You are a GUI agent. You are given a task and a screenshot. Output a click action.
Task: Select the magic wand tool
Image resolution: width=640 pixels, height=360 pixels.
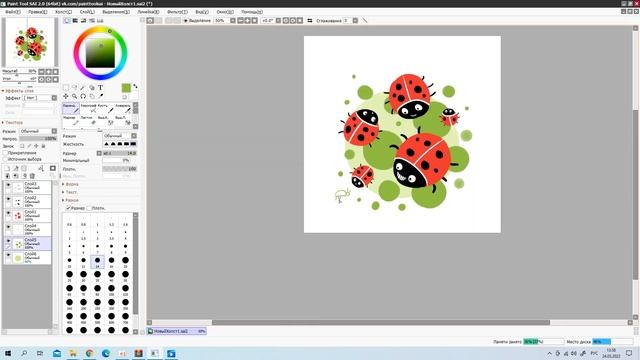tap(83, 87)
